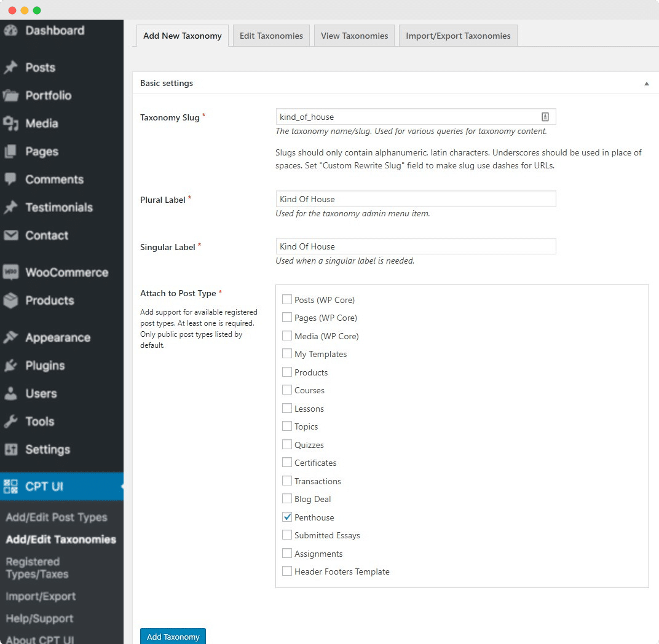This screenshot has height=644, width=659.
Task: Click the Dashboard gauge icon
Action: coord(11,30)
